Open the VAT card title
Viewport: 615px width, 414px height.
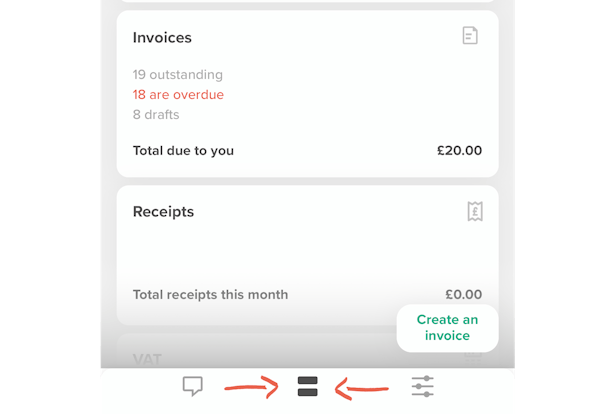[x=147, y=359]
